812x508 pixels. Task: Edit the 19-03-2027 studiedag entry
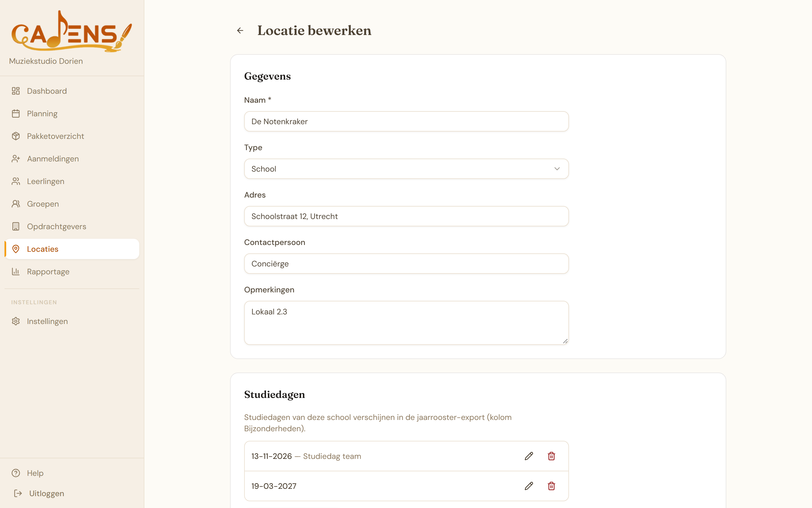[x=529, y=486]
